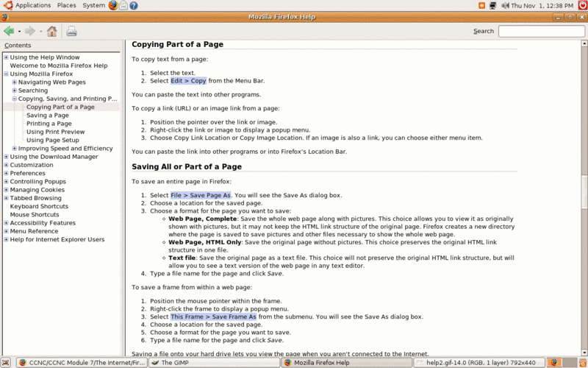Collapse Copying, Saving, and Printing node

point(14,99)
